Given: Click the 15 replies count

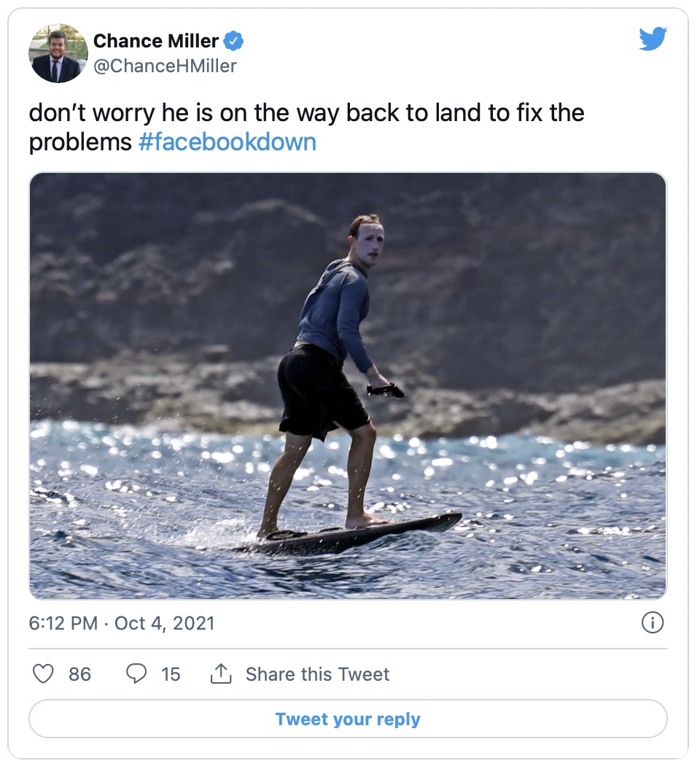Looking at the screenshot, I should click(171, 674).
